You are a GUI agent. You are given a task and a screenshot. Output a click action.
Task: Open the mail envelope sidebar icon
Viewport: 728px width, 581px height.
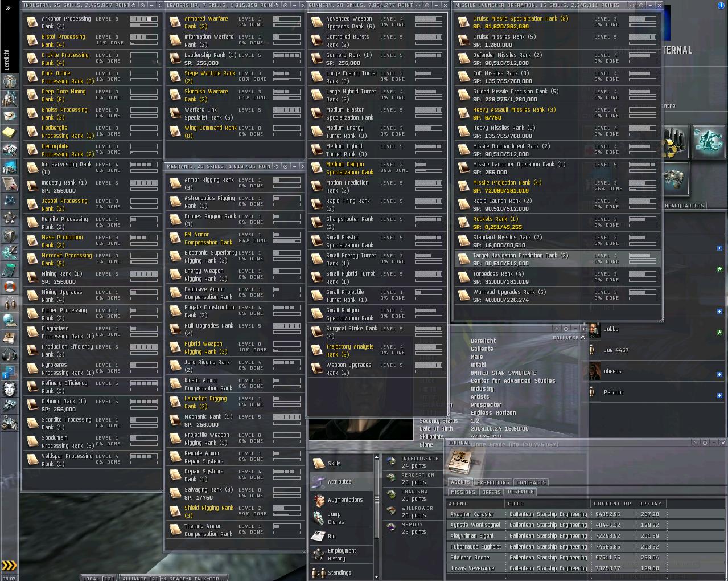9,116
